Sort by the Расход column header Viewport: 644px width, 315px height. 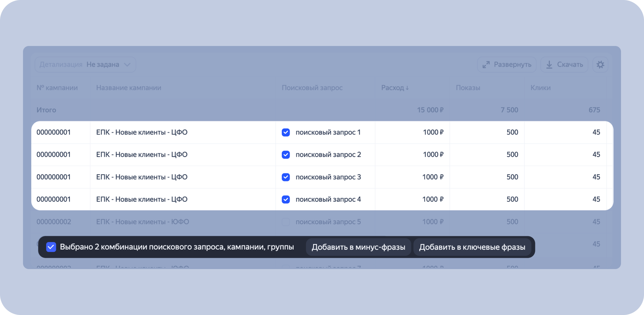click(395, 88)
